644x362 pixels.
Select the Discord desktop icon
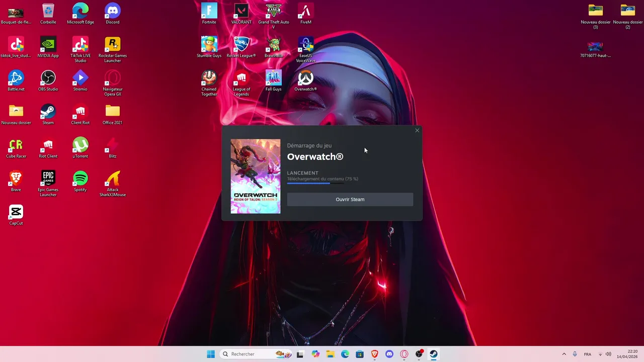113,14
